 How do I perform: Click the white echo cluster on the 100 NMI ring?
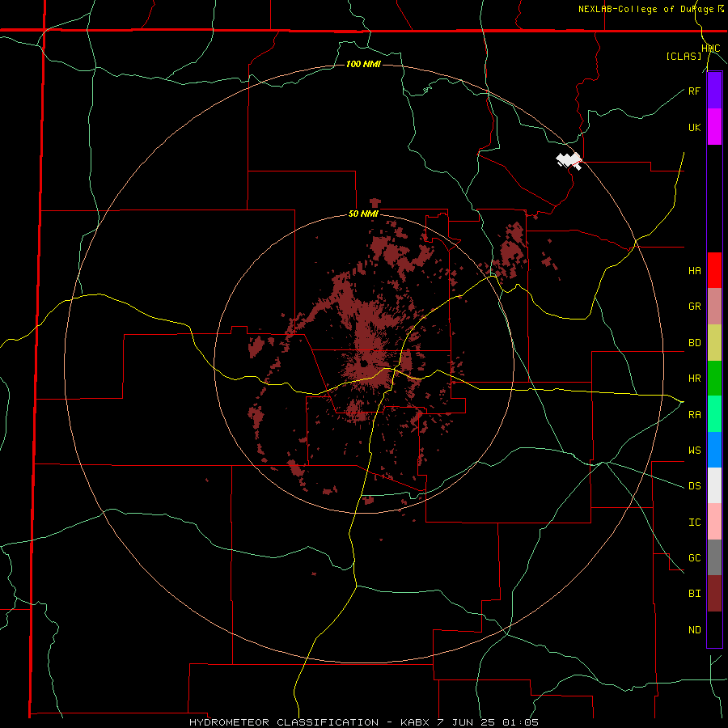tap(569, 161)
